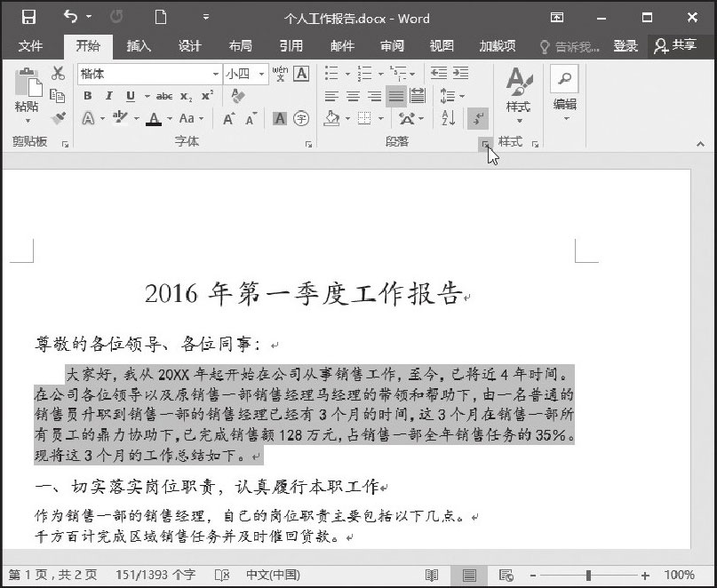Apply character border with the boxed A icon
Image resolution: width=717 pixels, height=588 pixels.
(x=301, y=74)
